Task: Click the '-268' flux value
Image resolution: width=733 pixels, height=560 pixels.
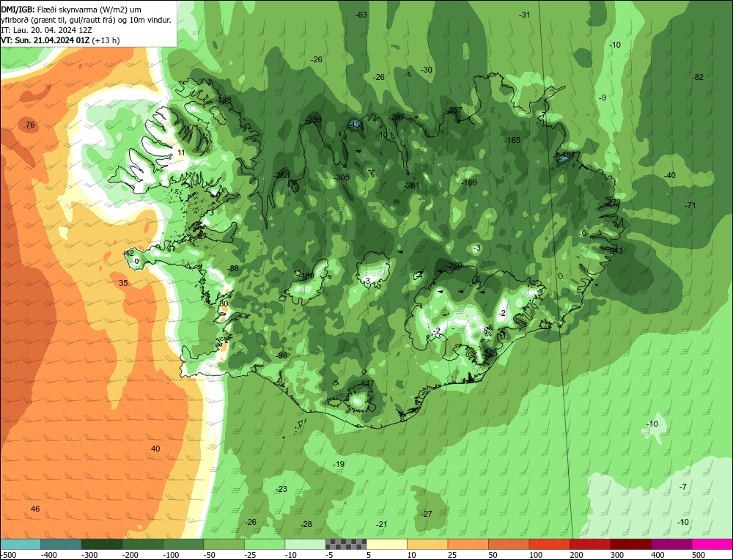Action: [x=281, y=175]
